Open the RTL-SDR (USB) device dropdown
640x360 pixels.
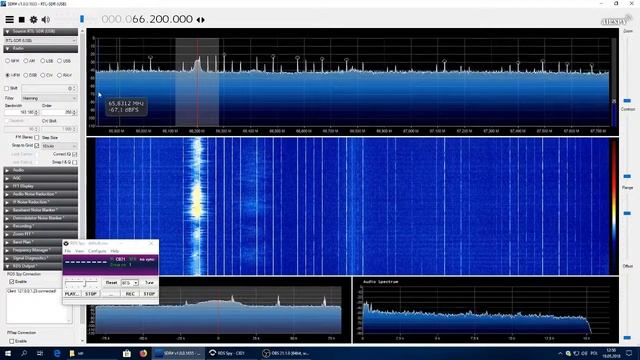click(x=40, y=40)
